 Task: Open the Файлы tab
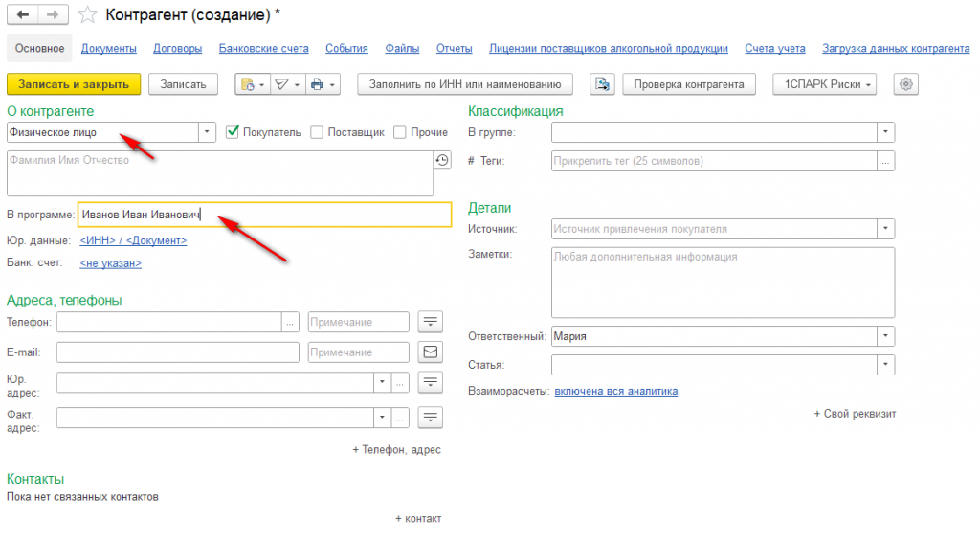(402, 48)
